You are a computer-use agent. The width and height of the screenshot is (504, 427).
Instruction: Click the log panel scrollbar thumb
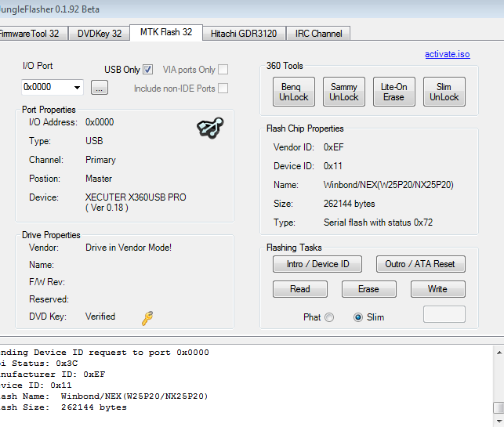coord(499,407)
